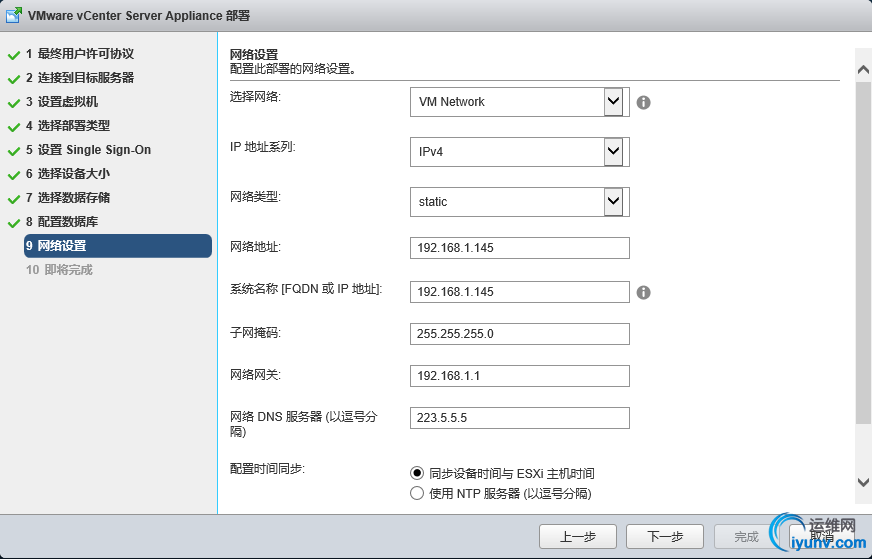Click the 子网掩码 input field
872x559 pixels.
point(519,334)
